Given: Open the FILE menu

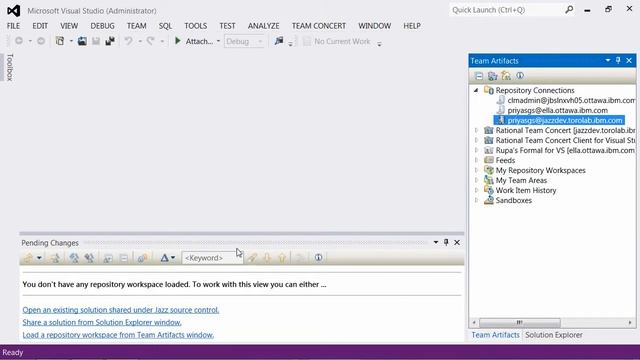Looking at the screenshot, I should click(x=13, y=26).
